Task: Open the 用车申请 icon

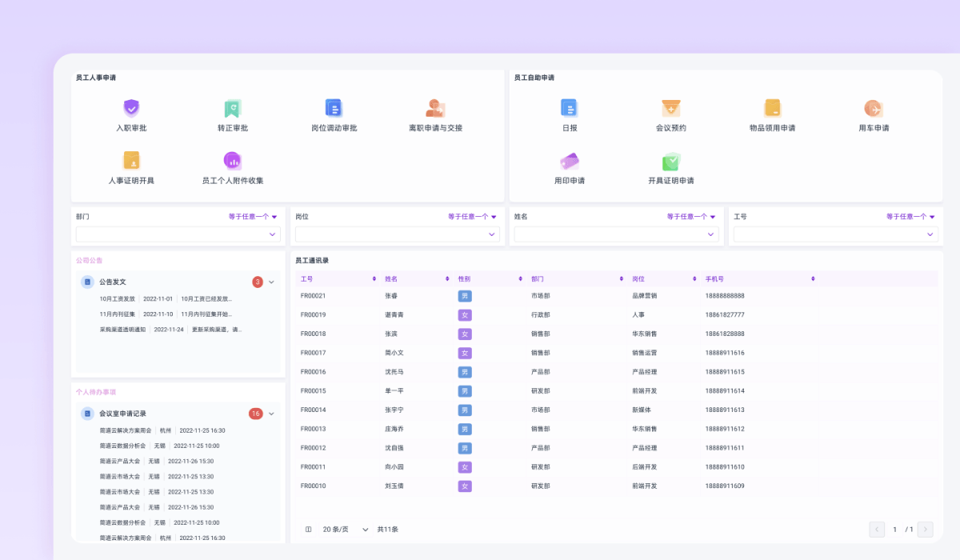Action: [874, 108]
